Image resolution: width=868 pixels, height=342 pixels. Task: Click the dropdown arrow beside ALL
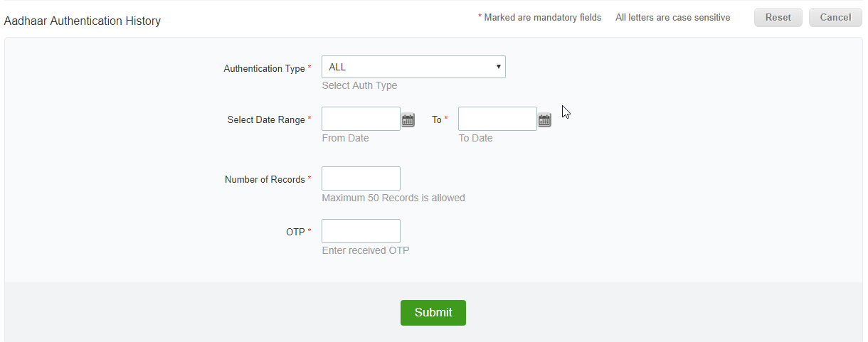(499, 67)
